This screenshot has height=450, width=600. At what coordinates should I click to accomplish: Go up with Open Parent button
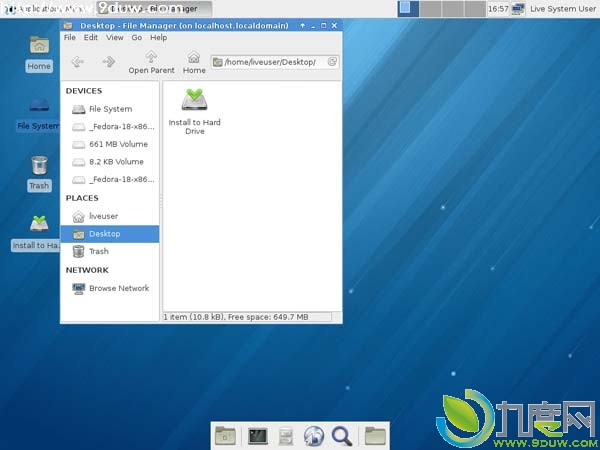[x=151, y=62]
